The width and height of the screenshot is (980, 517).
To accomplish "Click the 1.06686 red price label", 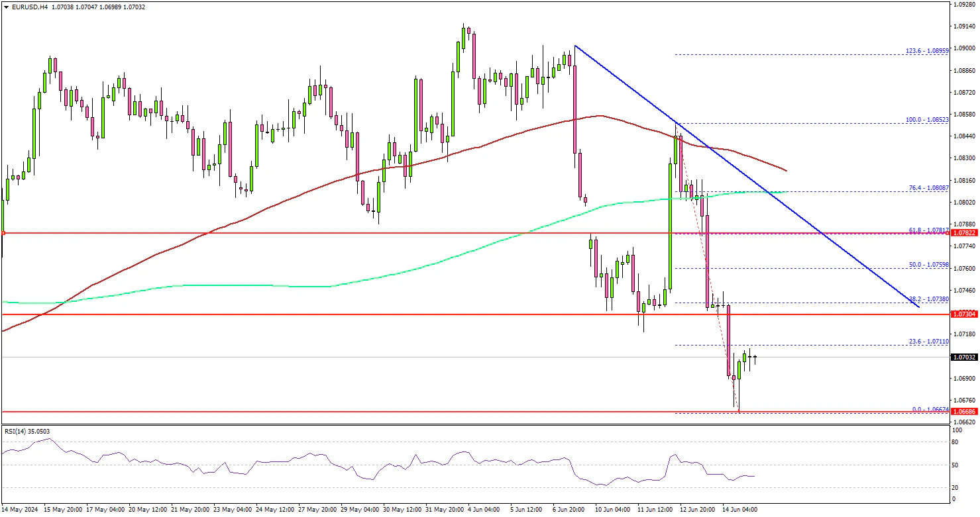I will pyautogui.click(x=964, y=412).
